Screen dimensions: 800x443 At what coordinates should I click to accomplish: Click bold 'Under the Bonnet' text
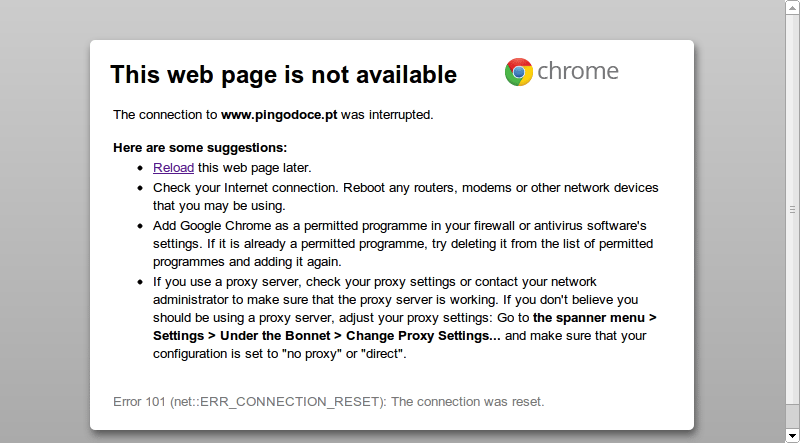point(277,336)
